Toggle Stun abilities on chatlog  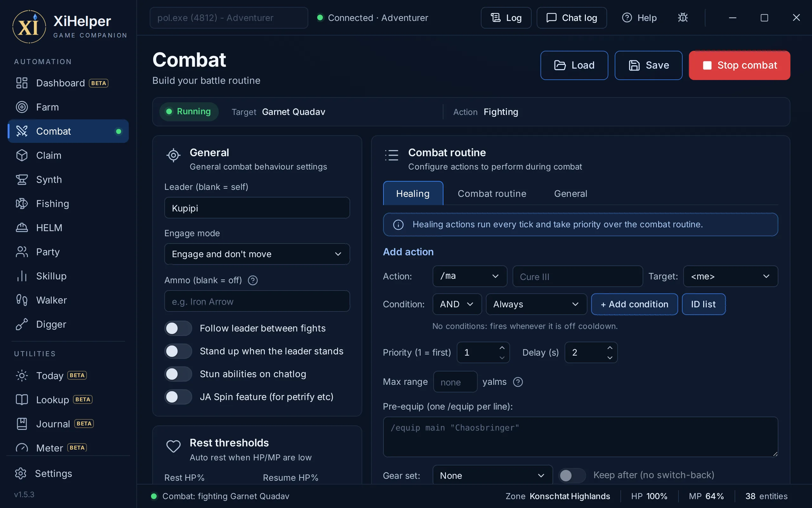(x=178, y=374)
